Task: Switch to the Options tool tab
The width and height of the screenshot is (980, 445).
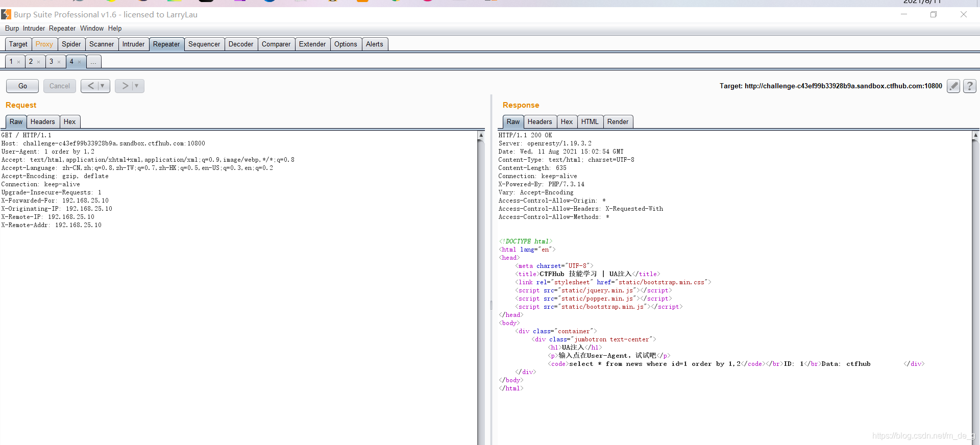Action: pos(346,44)
